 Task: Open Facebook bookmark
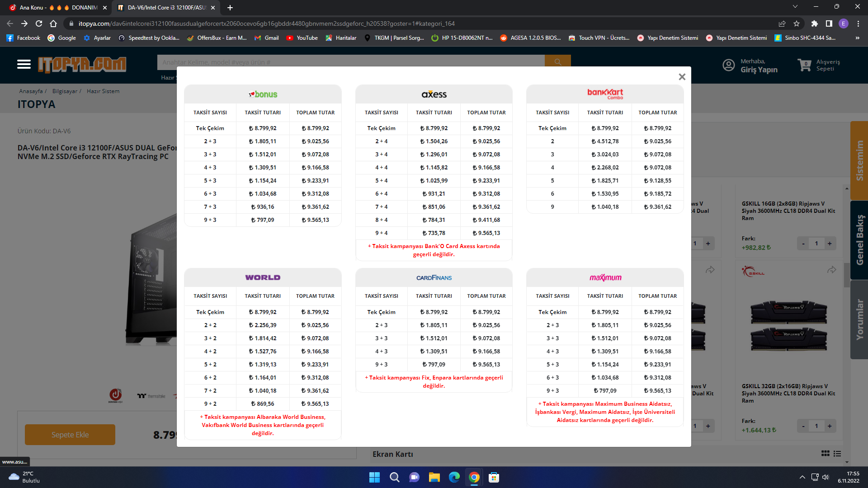click(x=24, y=38)
